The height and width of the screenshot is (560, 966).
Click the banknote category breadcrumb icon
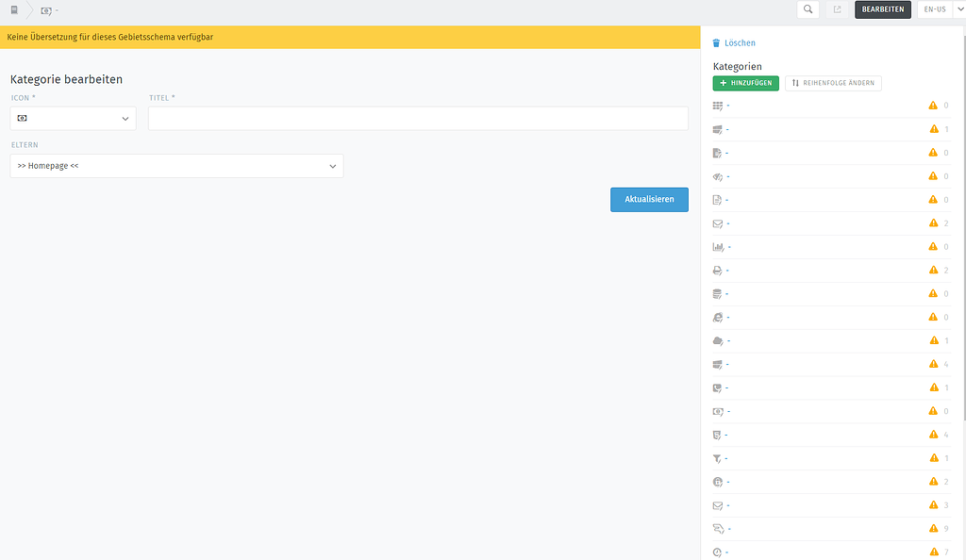(x=46, y=10)
